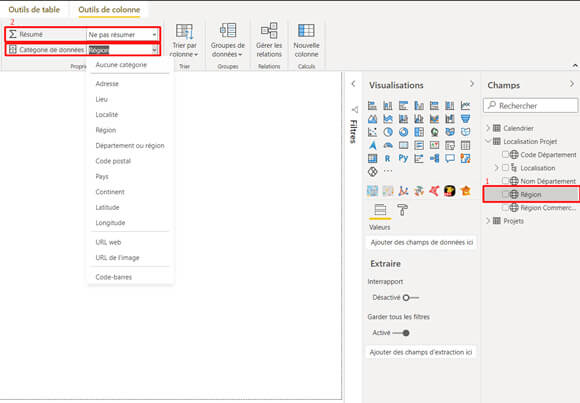Viewport: 580px width, 403px height.
Task: Insert a KPI visual
Action: (x=434, y=145)
